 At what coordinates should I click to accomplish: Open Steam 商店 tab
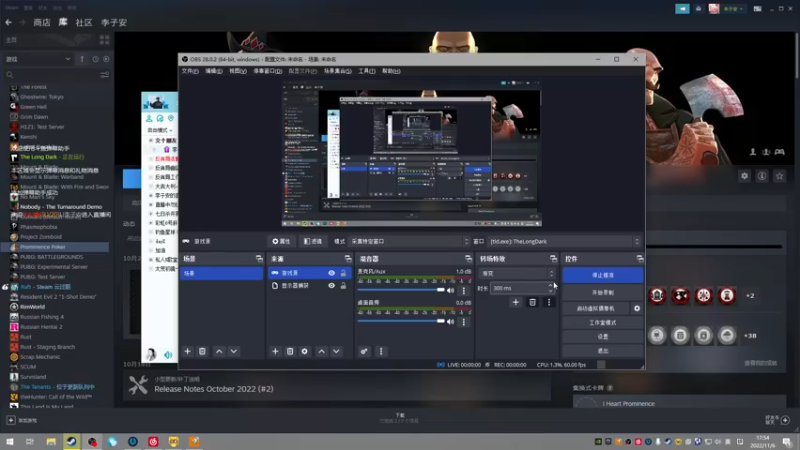point(42,22)
